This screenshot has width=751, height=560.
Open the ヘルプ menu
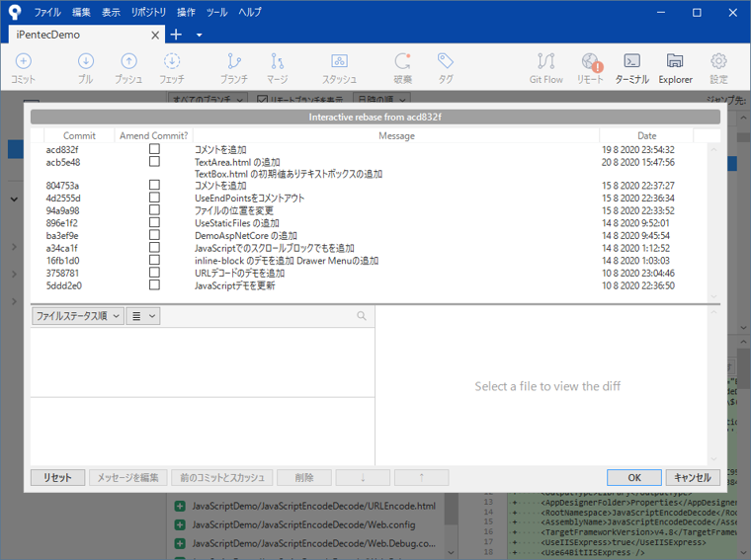point(250,12)
